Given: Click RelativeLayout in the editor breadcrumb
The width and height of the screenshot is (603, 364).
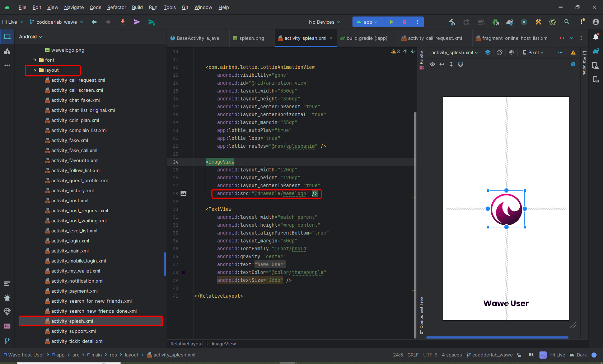Looking at the screenshot, I should coord(187,344).
